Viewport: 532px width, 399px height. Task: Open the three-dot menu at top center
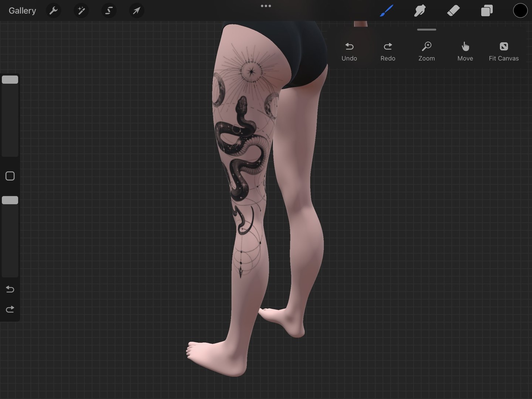pyautogui.click(x=266, y=6)
